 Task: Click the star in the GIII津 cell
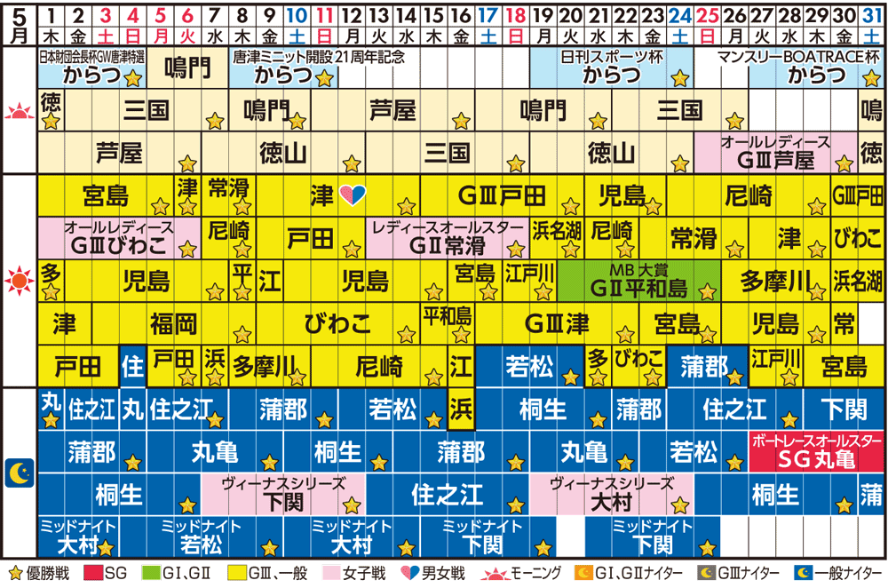pyautogui.click(x=625, y=334)
